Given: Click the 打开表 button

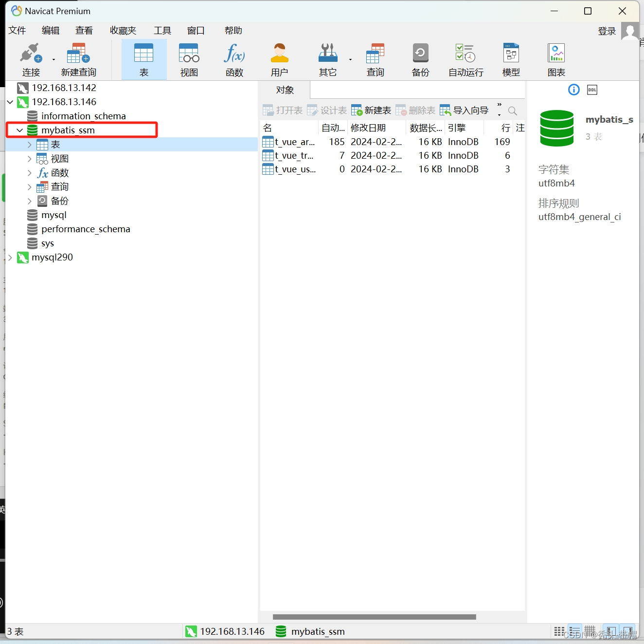Looking at the screenshot, I should [283, 110].
